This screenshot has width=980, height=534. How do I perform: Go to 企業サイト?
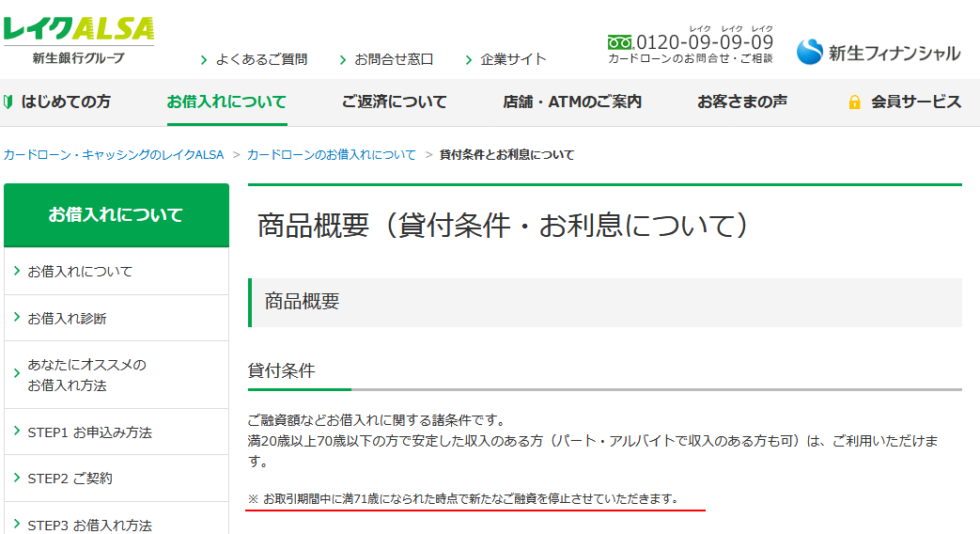click(x=513, y=59)
